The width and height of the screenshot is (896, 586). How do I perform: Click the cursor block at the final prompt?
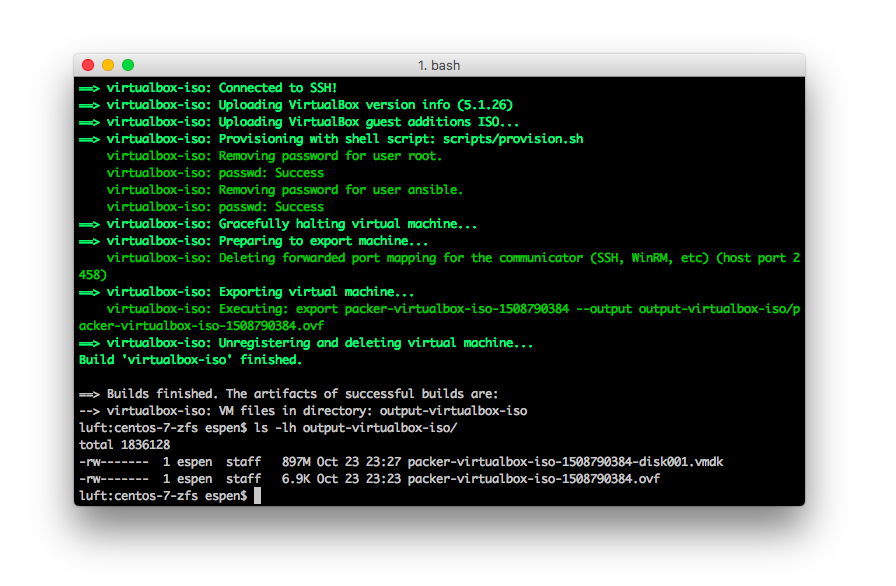[x=258, y=496]
